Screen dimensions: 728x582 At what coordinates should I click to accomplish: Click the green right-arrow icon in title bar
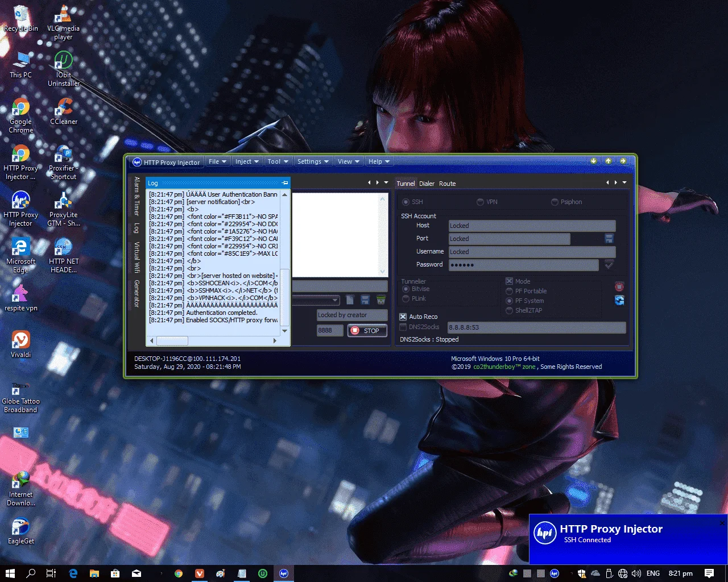tap(623, 161)
